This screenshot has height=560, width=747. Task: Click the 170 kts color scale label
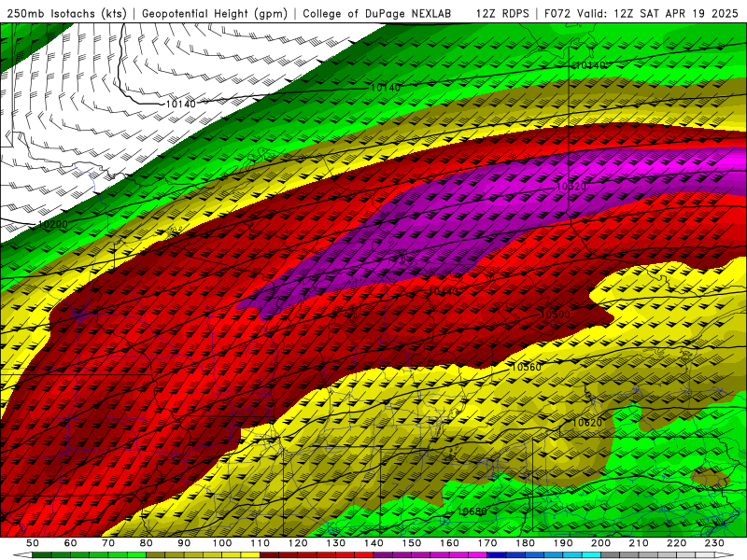pos(487,543)
